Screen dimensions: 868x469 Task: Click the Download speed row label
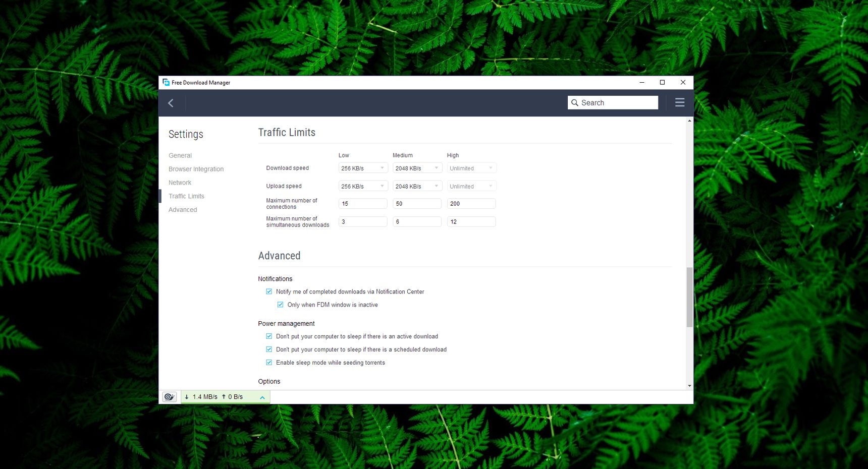click(x=287, y=168)
